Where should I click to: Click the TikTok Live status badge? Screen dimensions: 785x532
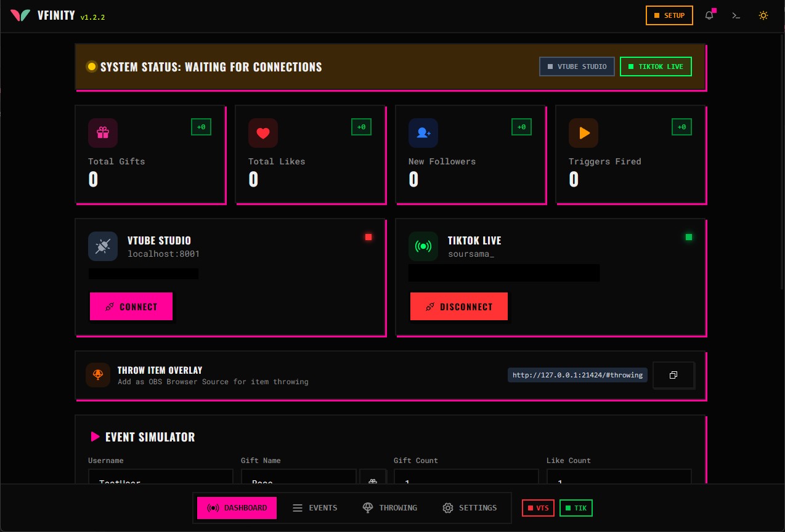pos(656,66)
